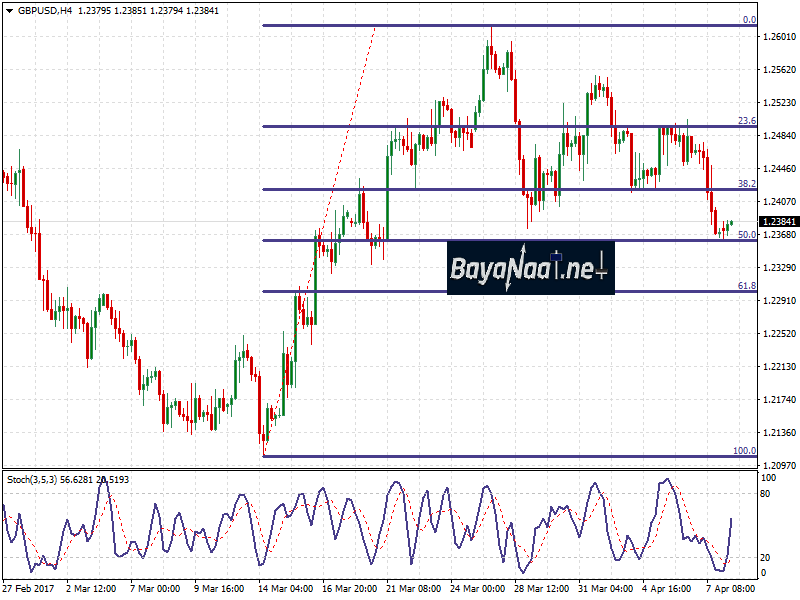Click the 21 Mar 08:00 time label
Viewport: 800px width, 600px height.
(x=413, y=588)
